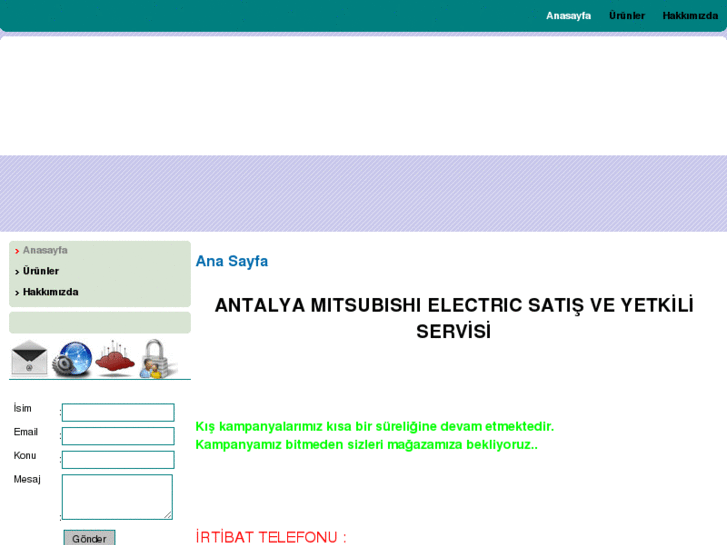Screen dimensions: 727x545
Task: Focus the İsim input field
Action: tap(118, 412)
